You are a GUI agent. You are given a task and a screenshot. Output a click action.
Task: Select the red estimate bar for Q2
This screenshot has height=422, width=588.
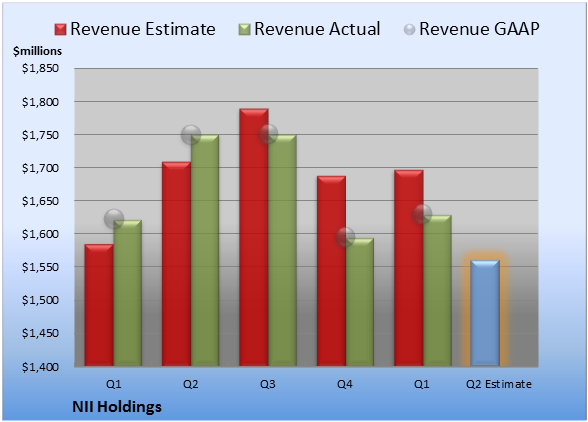pyautogui.click(x=176, y=264)
